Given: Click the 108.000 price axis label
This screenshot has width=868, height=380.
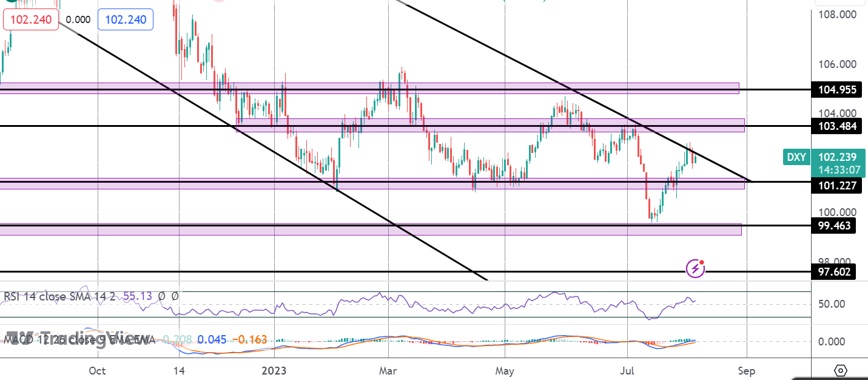Looking at the screenshot, I should 838,14.
